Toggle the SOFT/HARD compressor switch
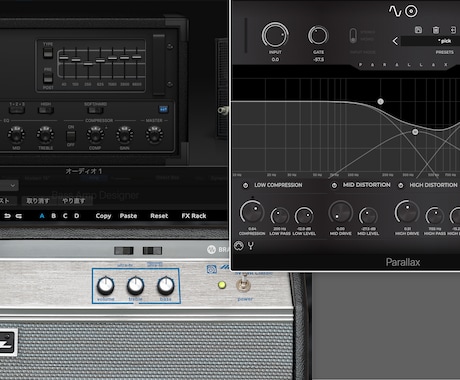 [x=95, y=110]
